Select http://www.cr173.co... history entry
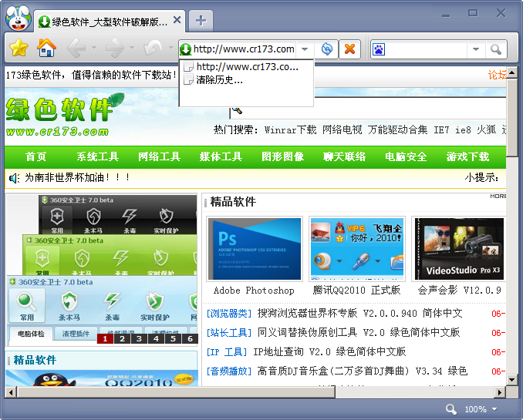The image size is (523, 420). click(246, 67)
